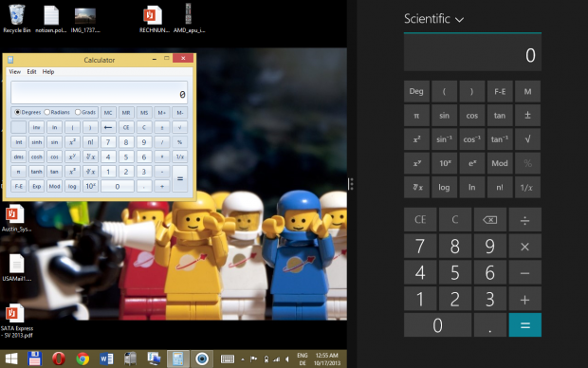Click the dms key in desktop Calculator
Image resolution: width=588 pixels, height=368 pixels.
19,156
